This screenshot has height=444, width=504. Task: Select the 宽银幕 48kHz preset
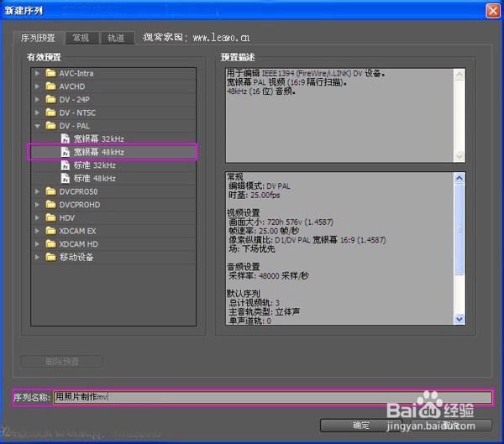pos(98,152)
